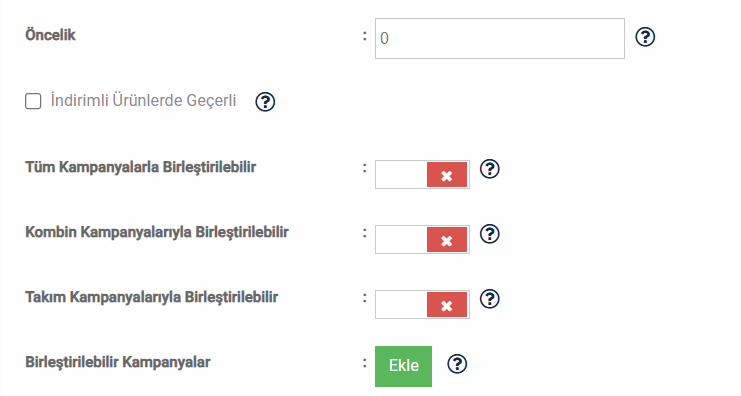Open help icon next to Ekle button
This screenshot has width=741, height=396.
457,364
